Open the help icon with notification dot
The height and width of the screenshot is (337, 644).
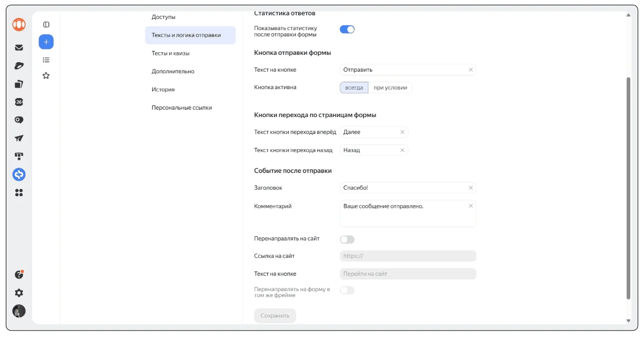(19, 275)
